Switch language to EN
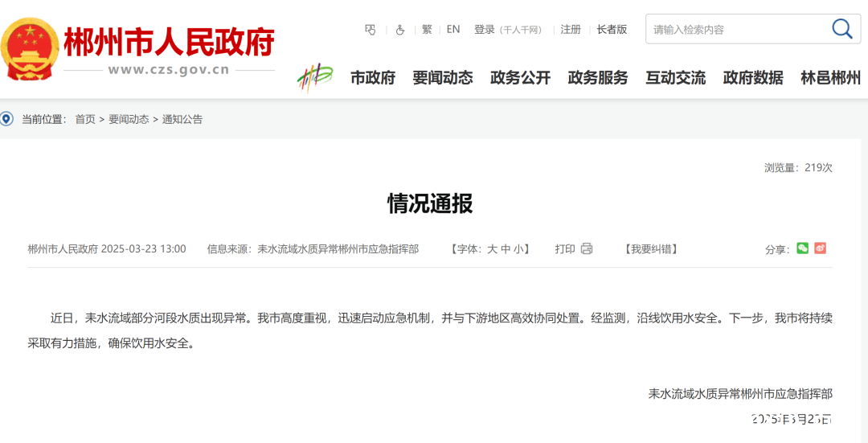This screenshot has width=868, height=443. [x=452, y=30]
